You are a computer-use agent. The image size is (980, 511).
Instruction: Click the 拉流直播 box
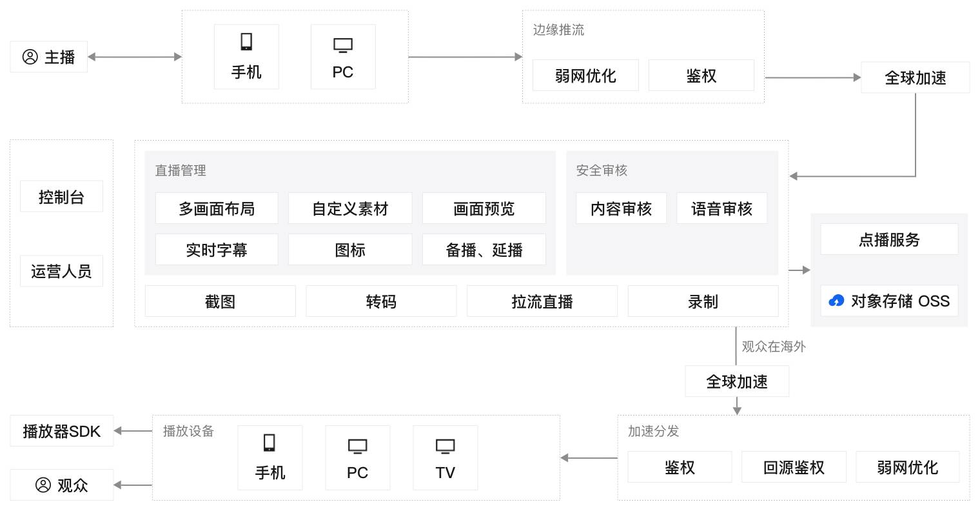[x=542, y=301]
